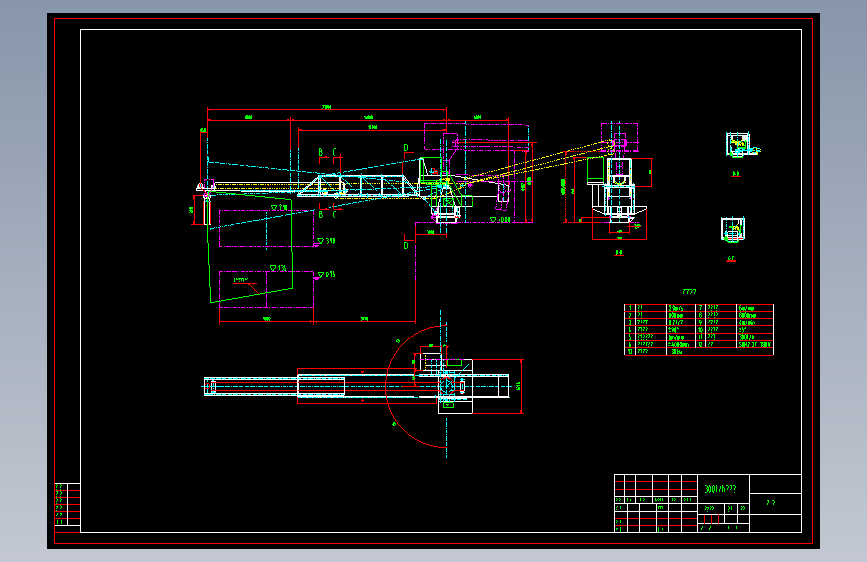Click the lower "C" section marker
This screenshot has width=867, height=562.
[335, 215]
